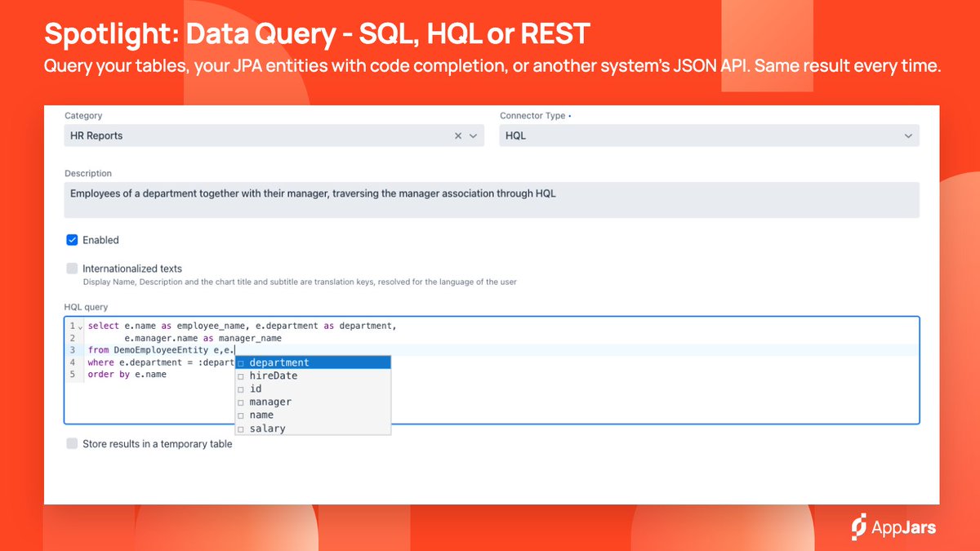980x551 pixels.
Task: Click the 'Connector Type' label
Action: tap(532, 116)
